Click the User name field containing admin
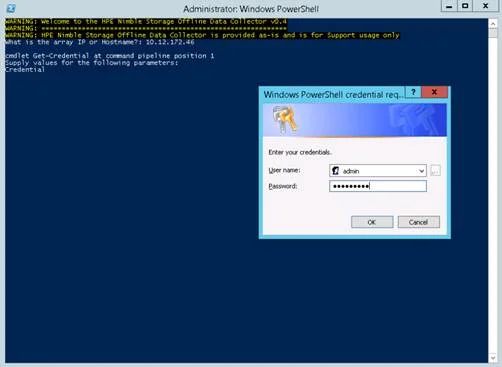 pyautogui.click(x=378, y=171)
